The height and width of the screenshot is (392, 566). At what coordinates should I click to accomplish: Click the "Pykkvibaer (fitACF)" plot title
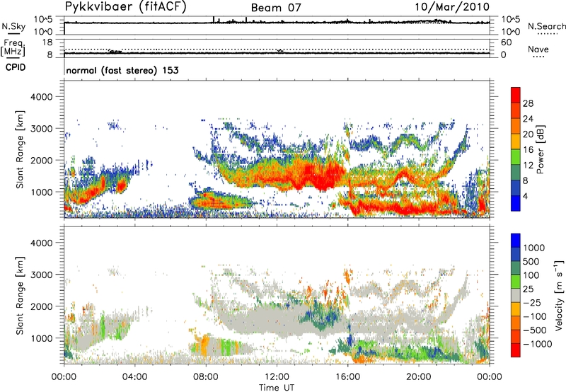(125, 7)
